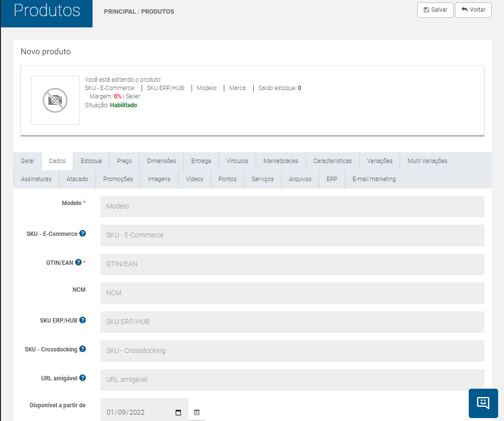Save the product with Salvar
The height and width of the screenshot is (421, 504).
(435, 10)
